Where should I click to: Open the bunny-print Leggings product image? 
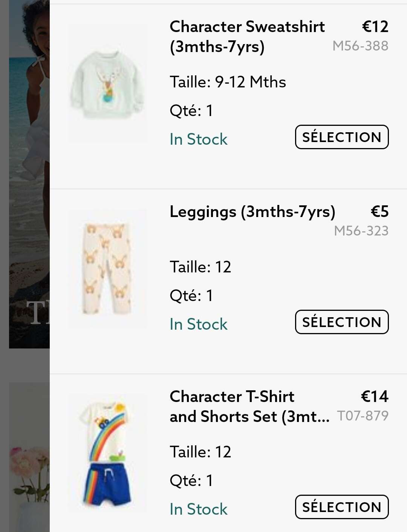(107, 268)
